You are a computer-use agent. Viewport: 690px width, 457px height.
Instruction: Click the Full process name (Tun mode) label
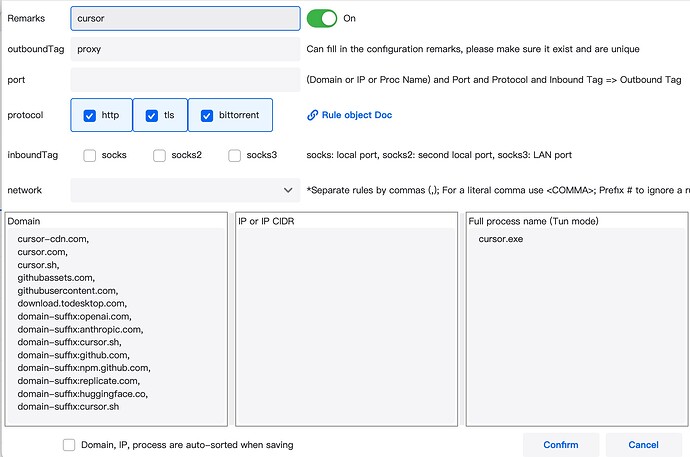tap(533, 221)
